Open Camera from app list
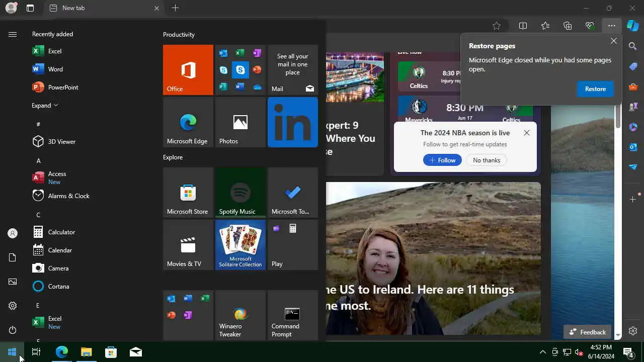The image size is (644, 362). tap(91, 268)
